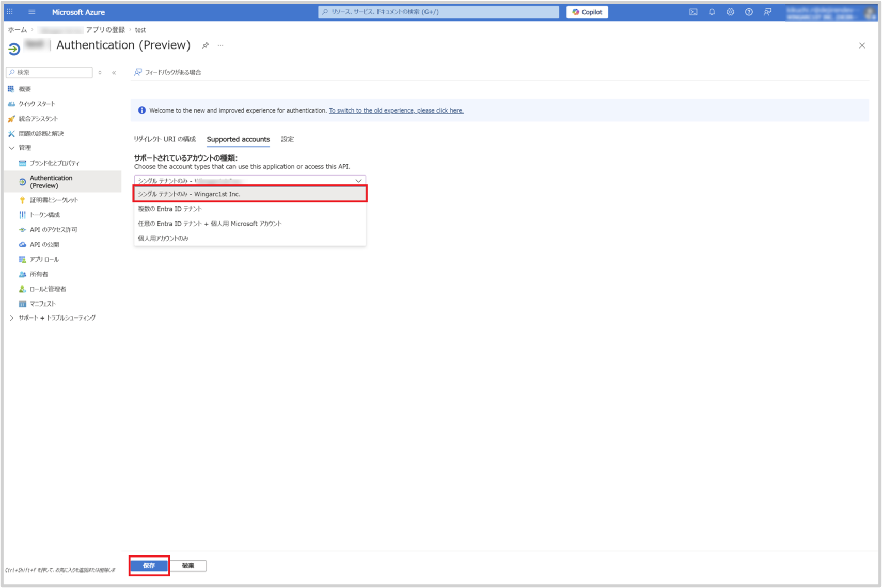The image size is (882, 588).
Task: Open Cloud Shell from top bar
Action: coord(693,12)
